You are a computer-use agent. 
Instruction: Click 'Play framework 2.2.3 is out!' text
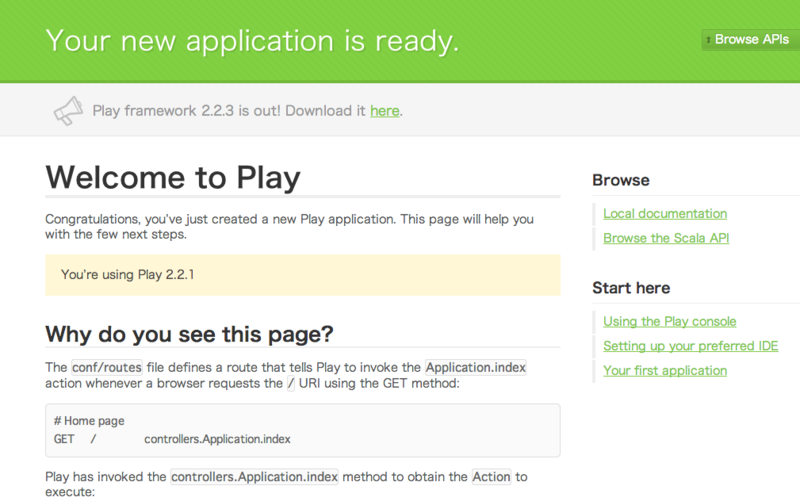coord(186,111)
